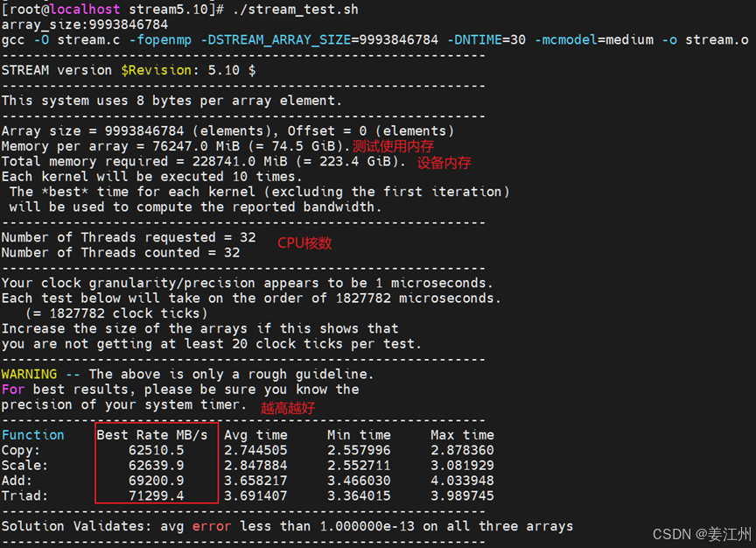Click '1.000000e-13' in Solution Validates line
The image size is (756, 548).
pos(367,526)
